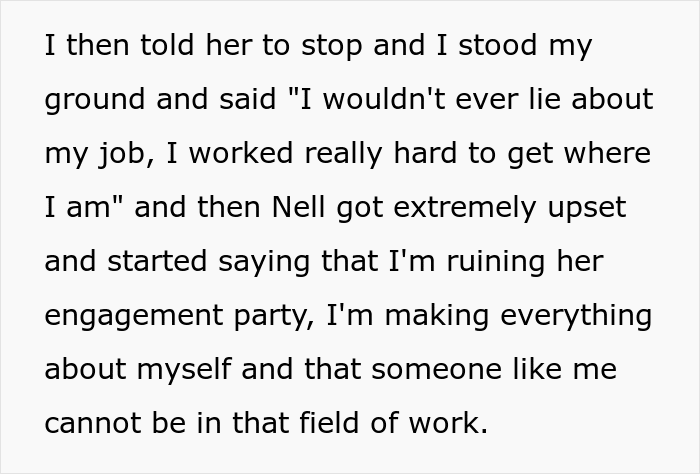Click the word 'job,' in third line

(x=127, y=155)
